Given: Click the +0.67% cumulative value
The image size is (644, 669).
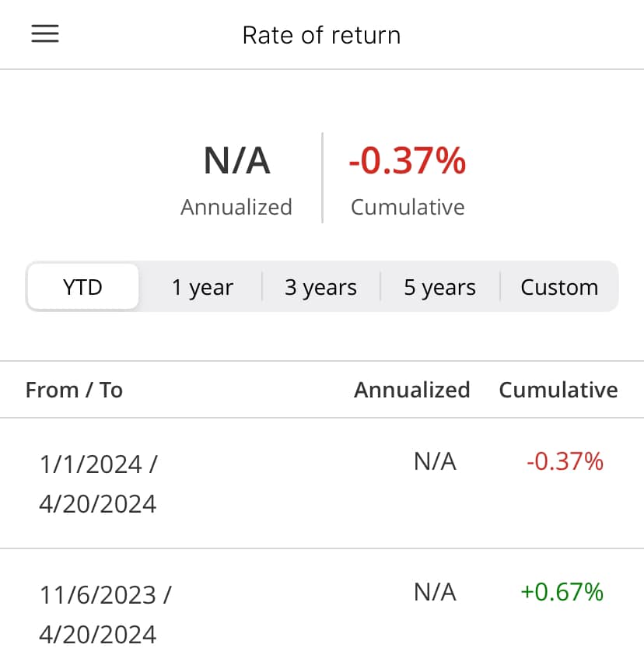Looking at the screenshot, I should point(562,592).
